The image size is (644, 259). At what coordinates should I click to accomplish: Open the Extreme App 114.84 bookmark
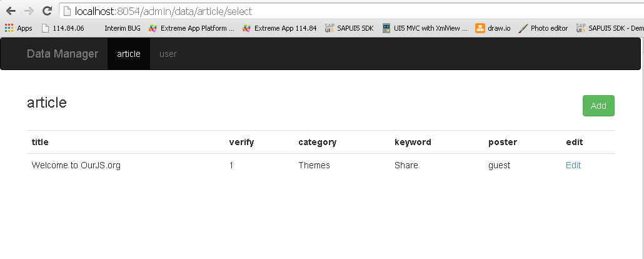pyautogui.click(x=279, y=28)
